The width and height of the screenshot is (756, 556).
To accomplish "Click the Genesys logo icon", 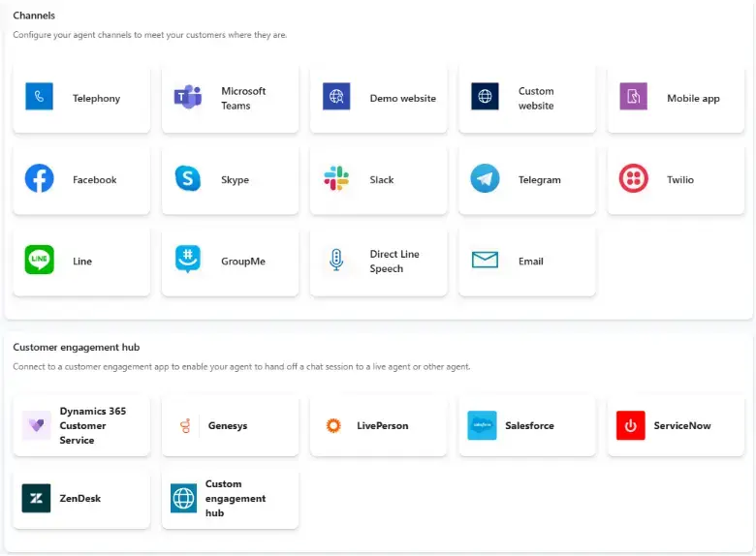I will pyautogui.click(x=185, y=425).
